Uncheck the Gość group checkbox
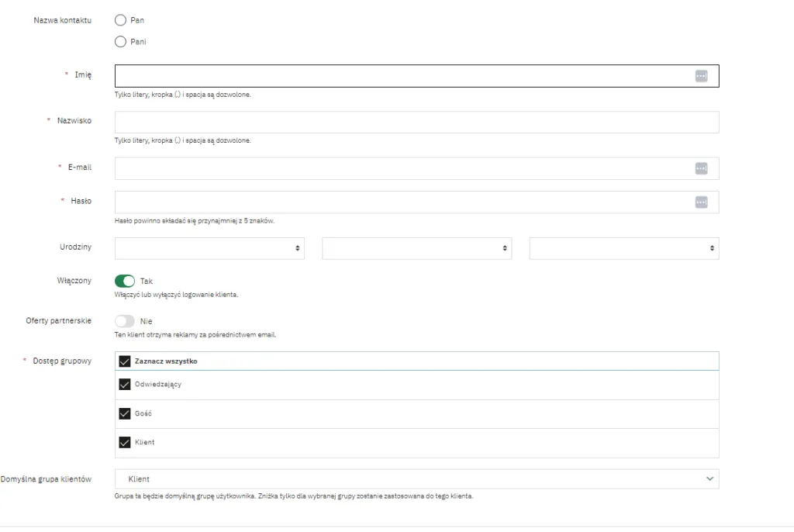Image resolution: width=794 pixels, height=532 pixels. pyautogui.click(x=124, y=413)
